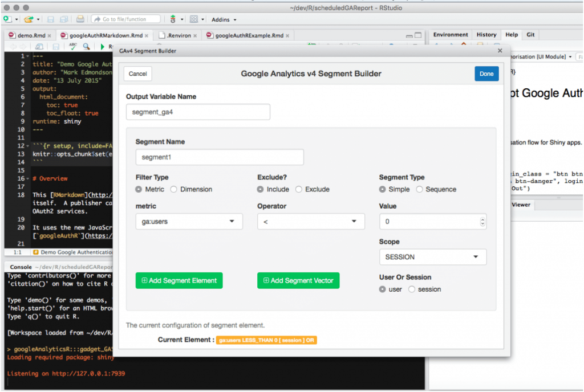Open the Environment tab
This screenshot has width=584, height=392.
[x=451, y=35]
